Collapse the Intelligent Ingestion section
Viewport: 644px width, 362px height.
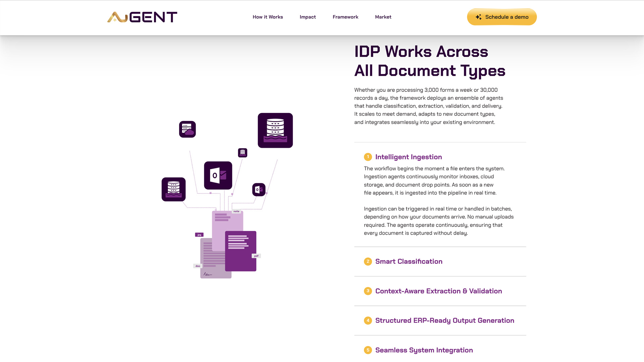pos(408,157)
